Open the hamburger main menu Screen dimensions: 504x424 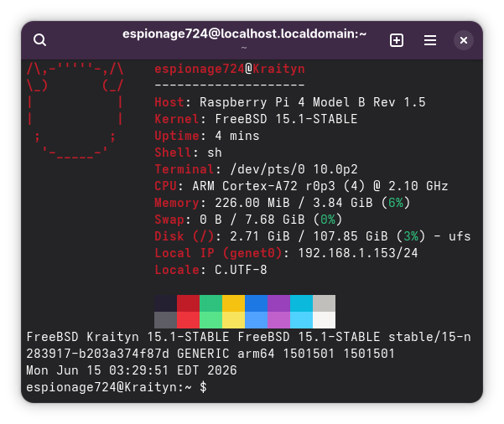click(430, 40)
